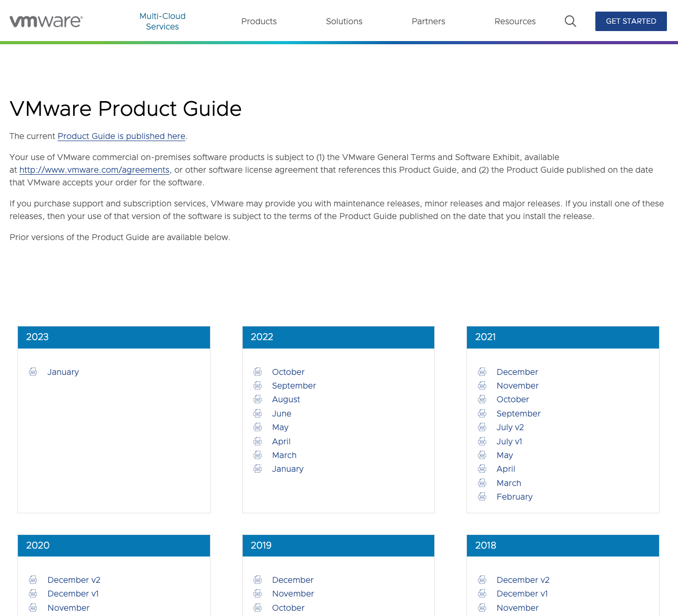Click PDF icon beside 2022 April
Viewport: 678px width, 616px height.
(x=257, y=441)
